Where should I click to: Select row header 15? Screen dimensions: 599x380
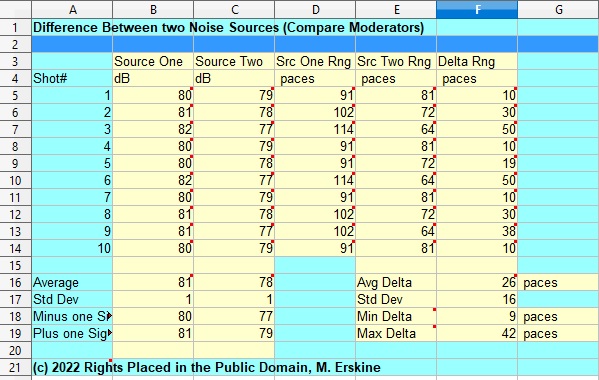point(15,265)
